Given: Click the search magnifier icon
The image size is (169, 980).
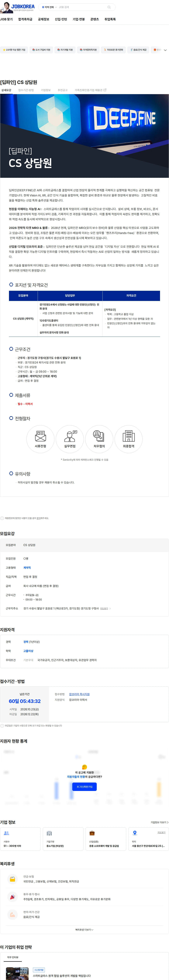Looking at the screenshot, I should pyautogui.click(x=109, y=7).
